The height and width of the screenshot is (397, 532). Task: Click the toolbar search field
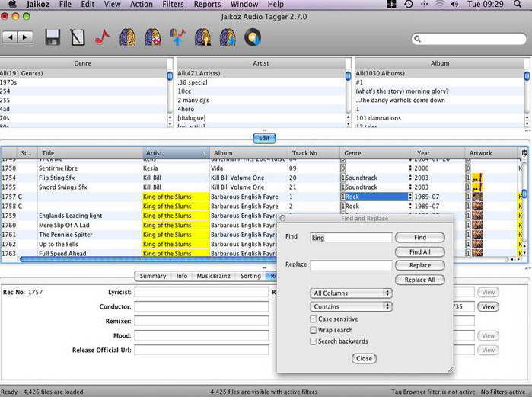coord(469,39)
